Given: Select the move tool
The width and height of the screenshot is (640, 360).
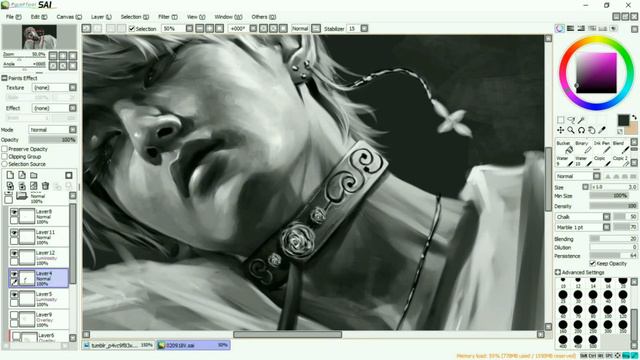Looking at the screenshot, I should click(560, 130).
